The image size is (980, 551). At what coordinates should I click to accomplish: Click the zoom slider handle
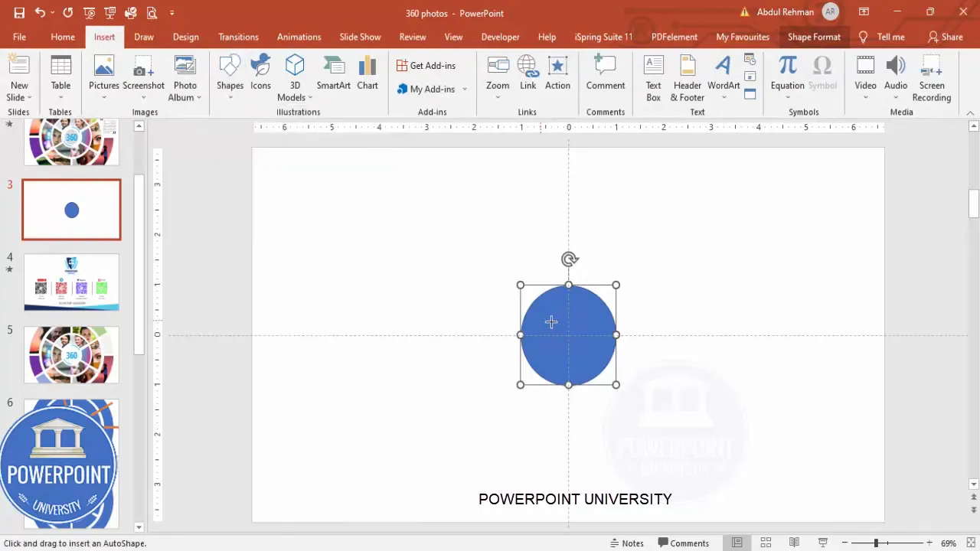[x=876, y=543]
